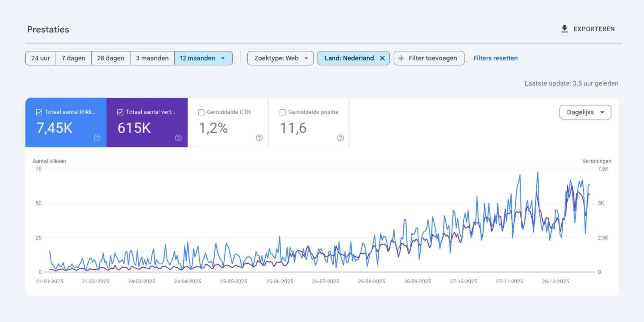Click the 7,45K clicks value

[54, 128]
